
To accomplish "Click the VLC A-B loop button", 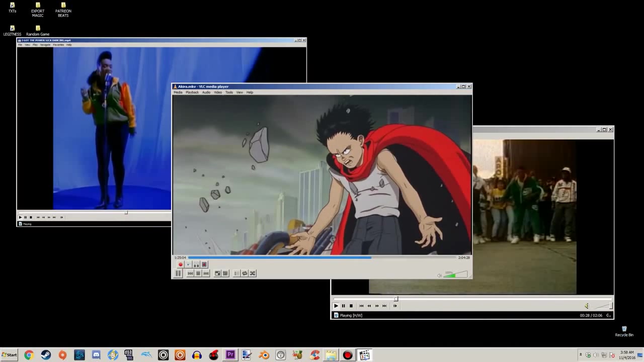I will pyautogui.click(x=196, y=264).
